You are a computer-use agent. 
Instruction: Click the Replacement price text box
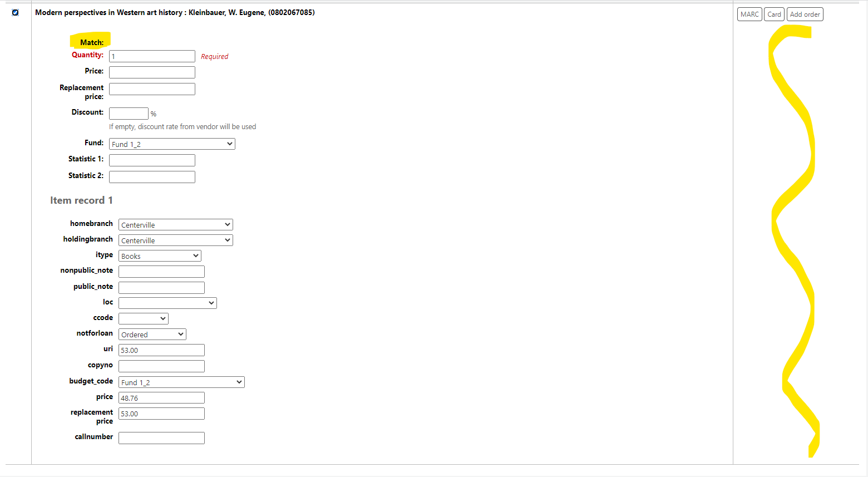click(152, 89)
